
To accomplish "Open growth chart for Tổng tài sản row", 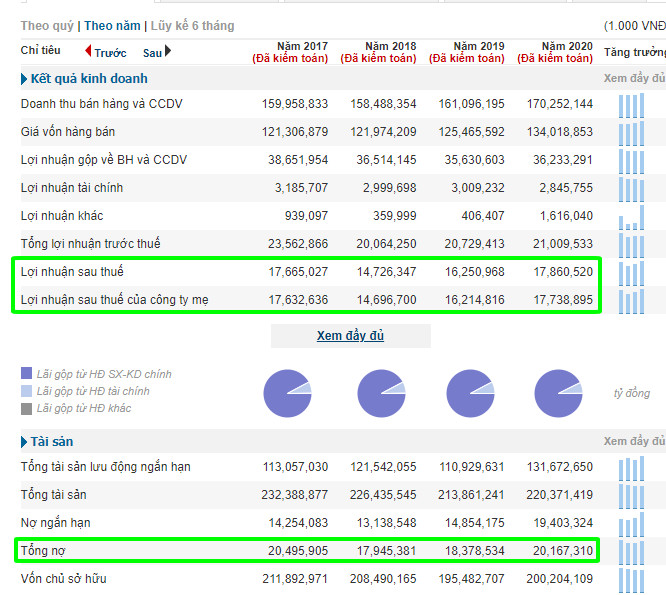I will 632,496.
